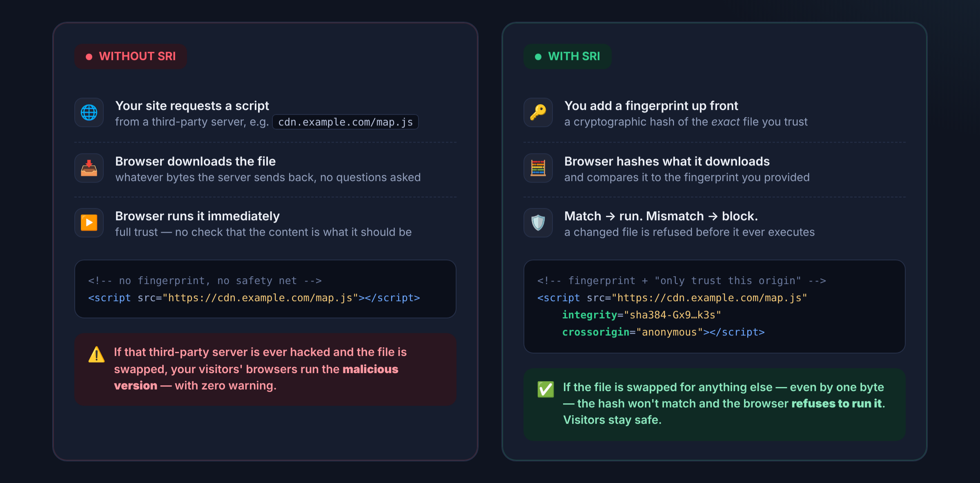
Task: Click heading 'Browser hashes what it downloads'
Action: pyautogui.click(x=667, y=161)
